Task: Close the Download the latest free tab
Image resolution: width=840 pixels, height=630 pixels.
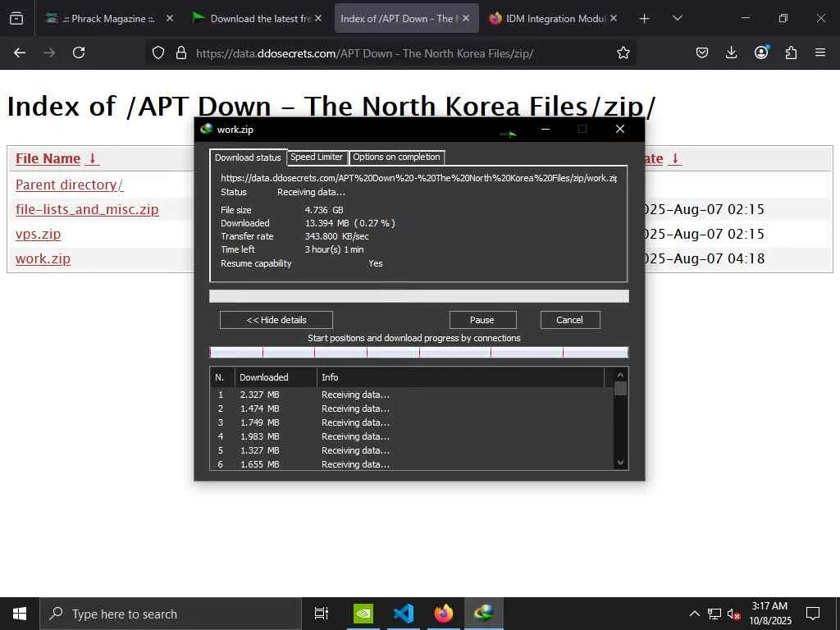Action: (x=318, y=18)
